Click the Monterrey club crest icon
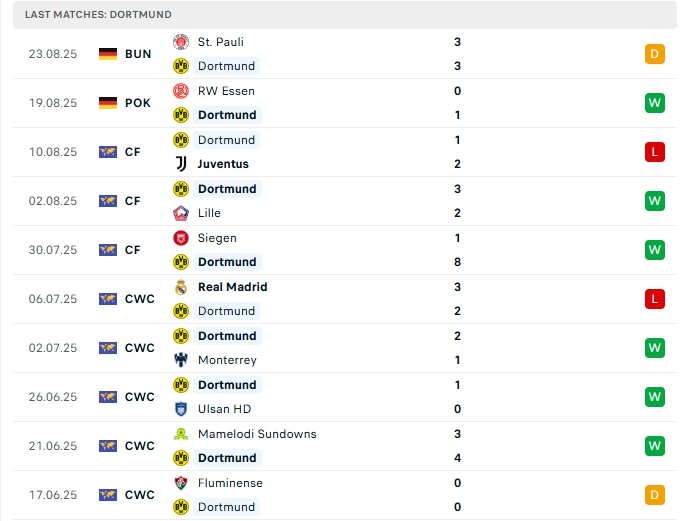This screenshot has width=683, height=521. [x=181, y=360]
